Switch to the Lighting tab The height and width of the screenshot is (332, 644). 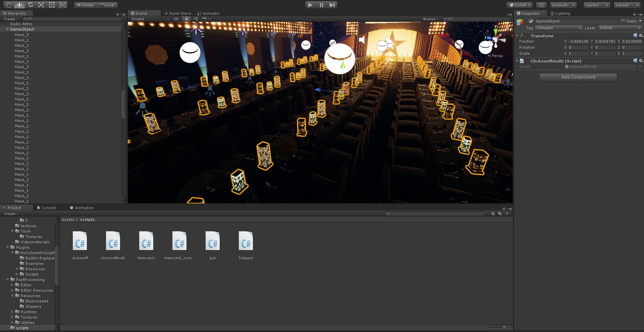tap(560, 13)
